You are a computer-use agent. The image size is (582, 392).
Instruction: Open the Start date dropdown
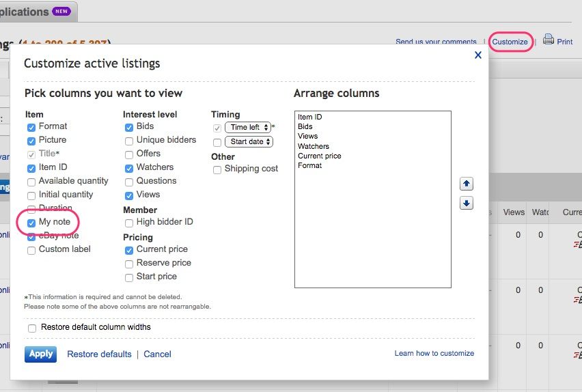pos(248,142)
